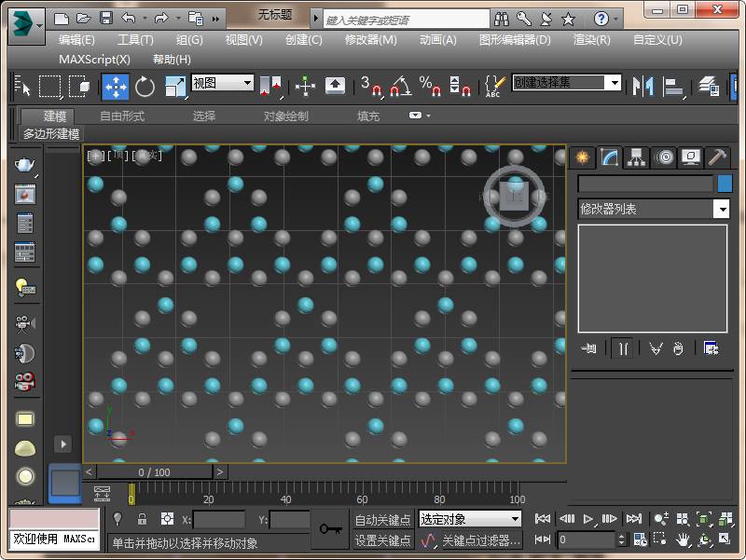Image resolution: width=746 pixels, height=560 pixels.
Task: Open the Modify command panel tab
Action: [610, 157]
